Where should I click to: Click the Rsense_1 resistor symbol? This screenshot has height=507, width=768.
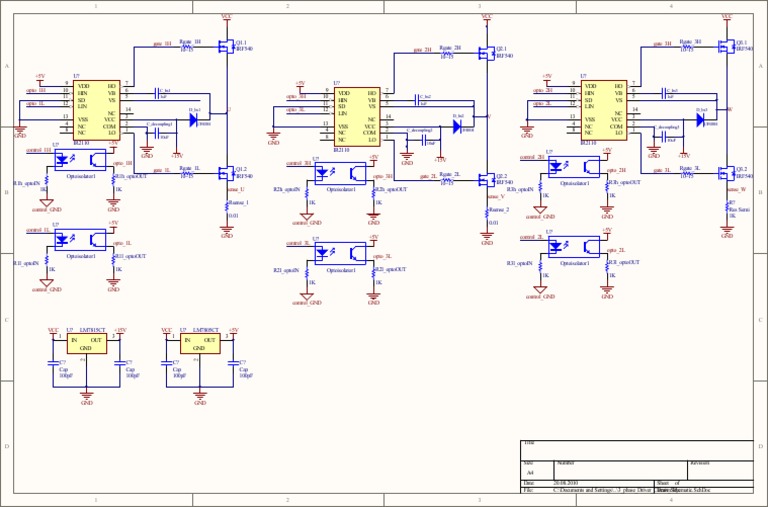pos(227,206)
